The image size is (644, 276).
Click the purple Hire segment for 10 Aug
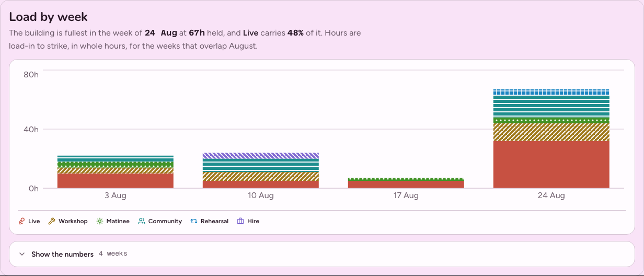click(261, 156)
